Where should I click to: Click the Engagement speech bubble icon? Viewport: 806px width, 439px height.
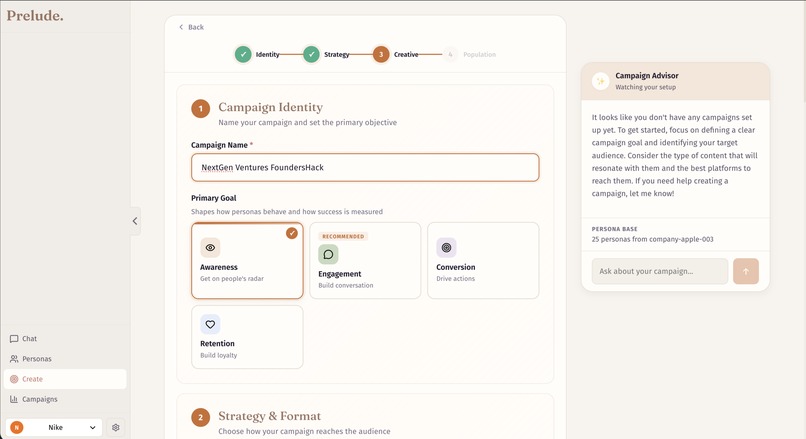click(x=328, y=254)
